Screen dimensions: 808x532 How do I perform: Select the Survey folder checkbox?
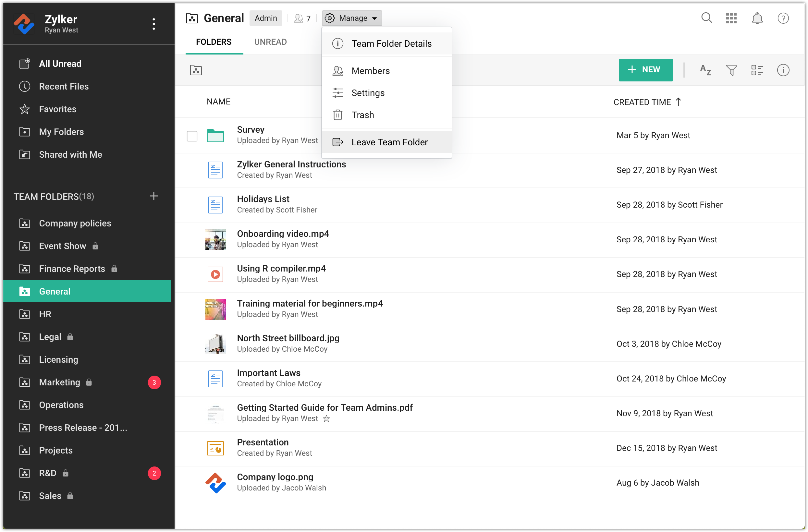coord(192,136)
